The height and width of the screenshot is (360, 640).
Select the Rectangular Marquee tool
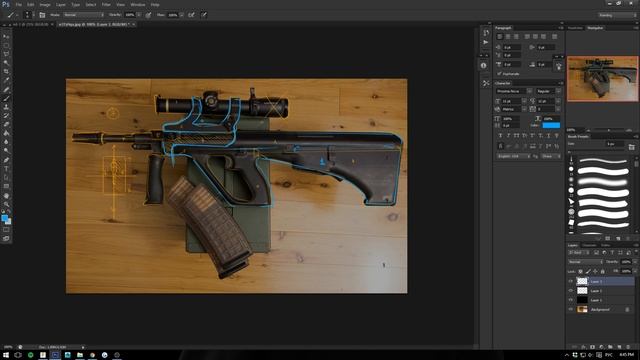(x=6, y=45)
